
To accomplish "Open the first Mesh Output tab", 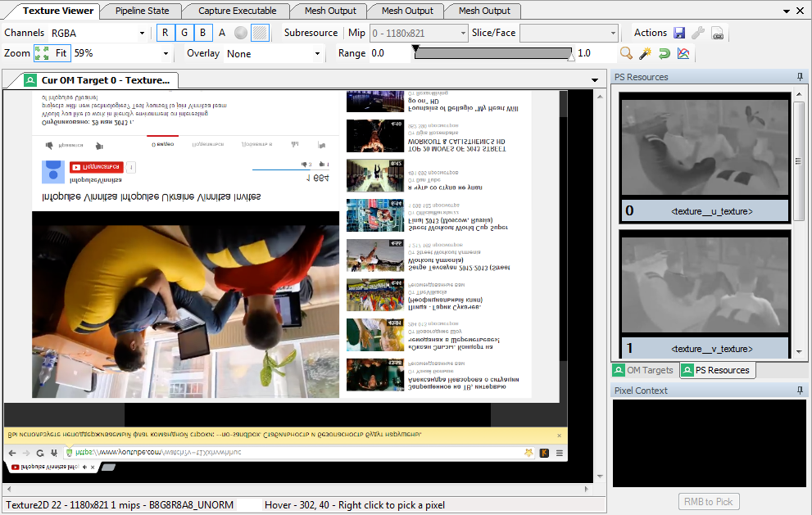I will (330, 11).
